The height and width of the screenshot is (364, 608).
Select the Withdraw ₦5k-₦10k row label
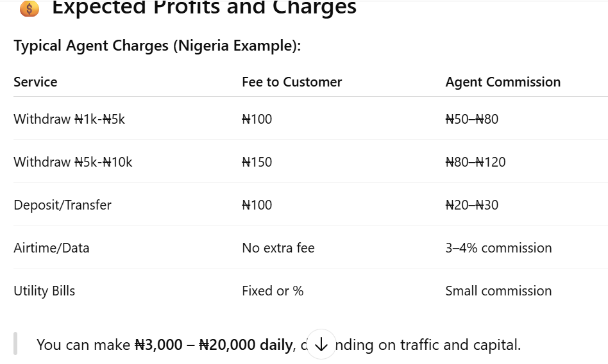(x=73, y=161)
